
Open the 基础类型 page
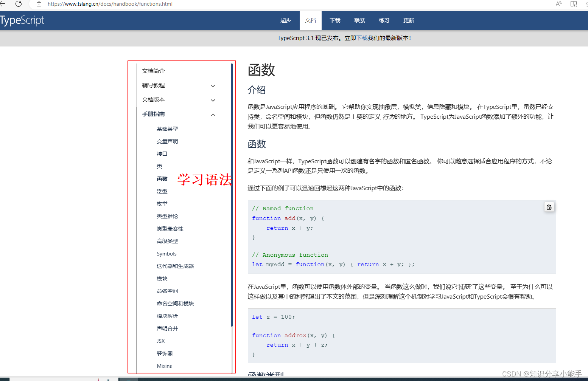click(x=167, y=129)
